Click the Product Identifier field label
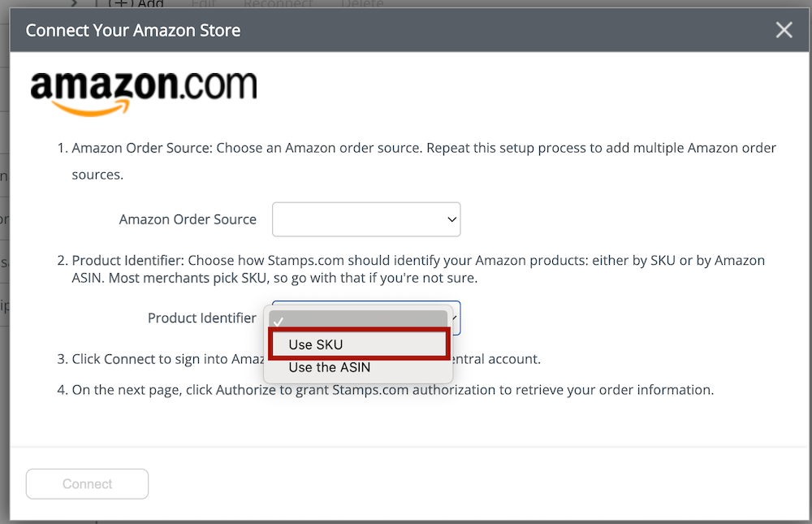This screenshot has width=812, height=524. pos(201,318)
